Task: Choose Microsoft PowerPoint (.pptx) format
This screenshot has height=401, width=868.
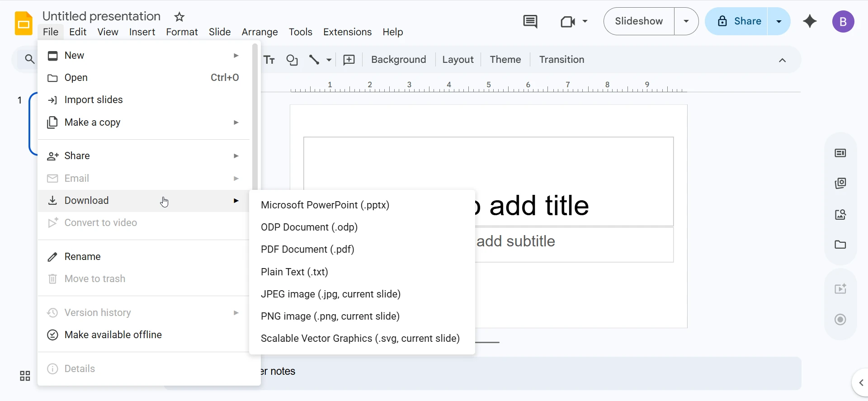Action: pos(325,205)
